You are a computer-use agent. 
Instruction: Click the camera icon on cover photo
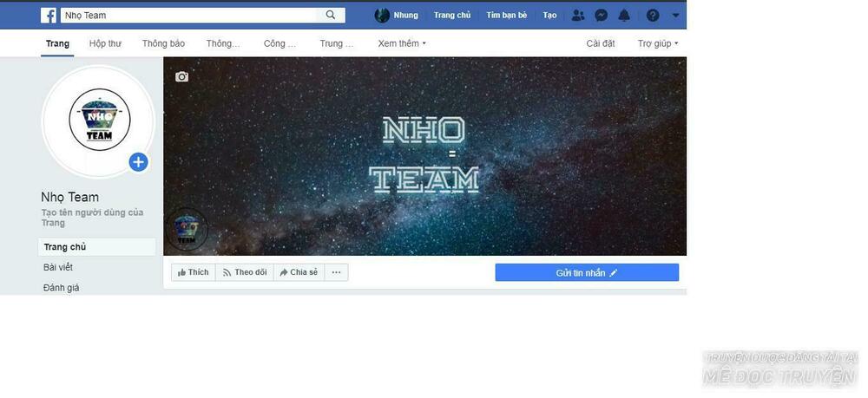point(181,76)
